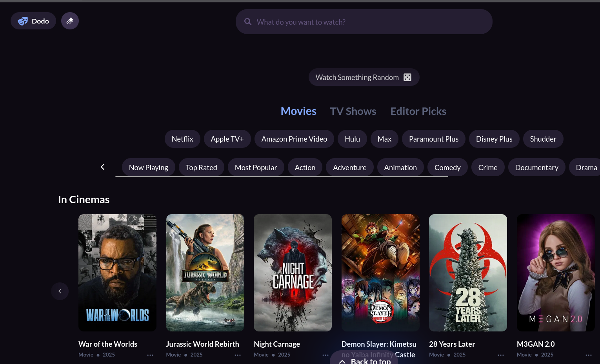Click the shooting star icon button
Screen dimensions: 600x364
pos(70,21)
